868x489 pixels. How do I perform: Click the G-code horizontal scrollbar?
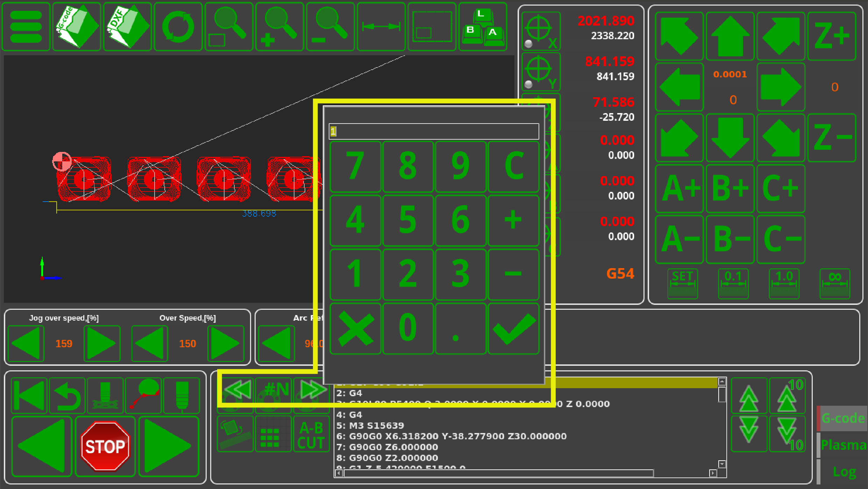[x=498, y=473]
